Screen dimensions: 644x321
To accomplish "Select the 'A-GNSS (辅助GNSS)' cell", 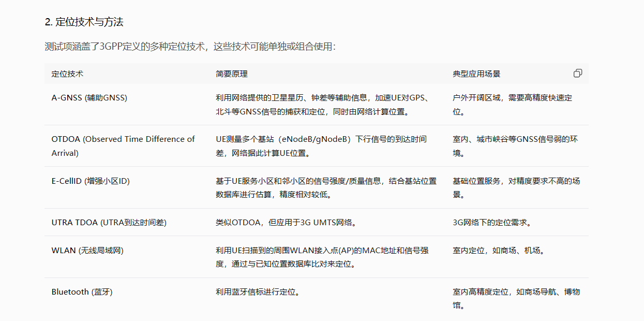I will pos(89,97).
